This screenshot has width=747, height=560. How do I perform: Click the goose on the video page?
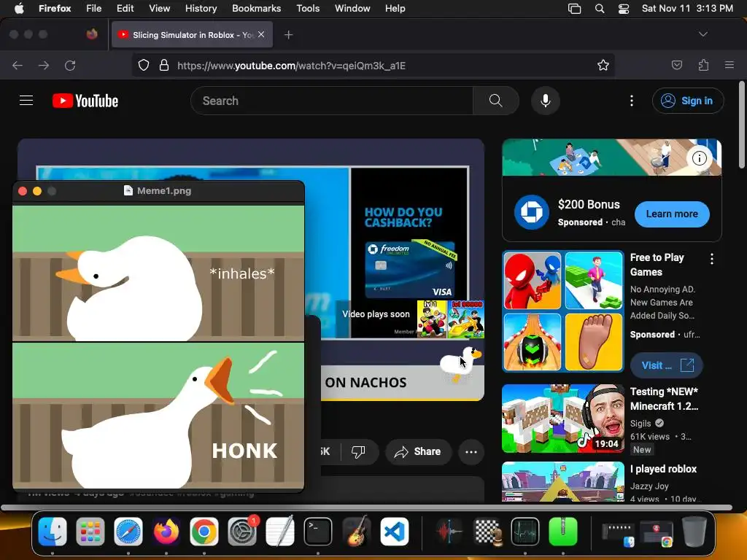[x=460, y=365]
